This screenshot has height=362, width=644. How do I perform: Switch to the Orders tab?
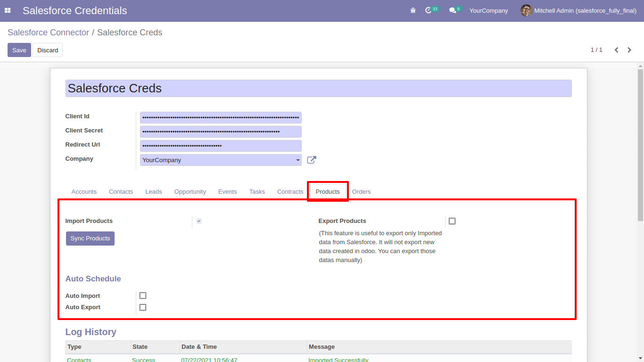362,192
